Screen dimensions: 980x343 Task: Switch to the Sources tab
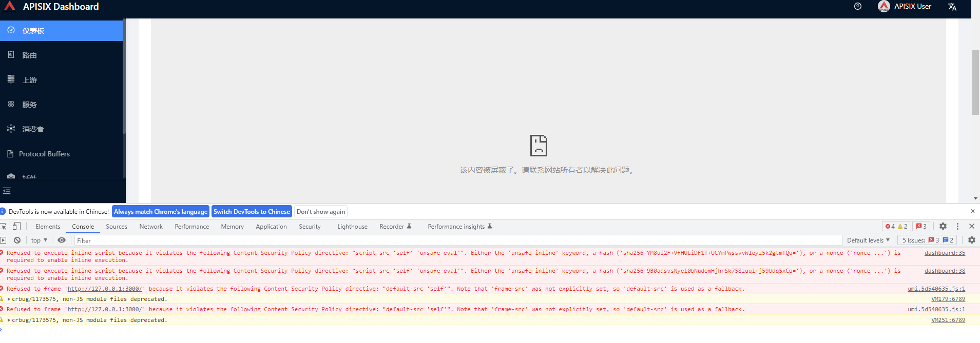[x=117, y=227]
